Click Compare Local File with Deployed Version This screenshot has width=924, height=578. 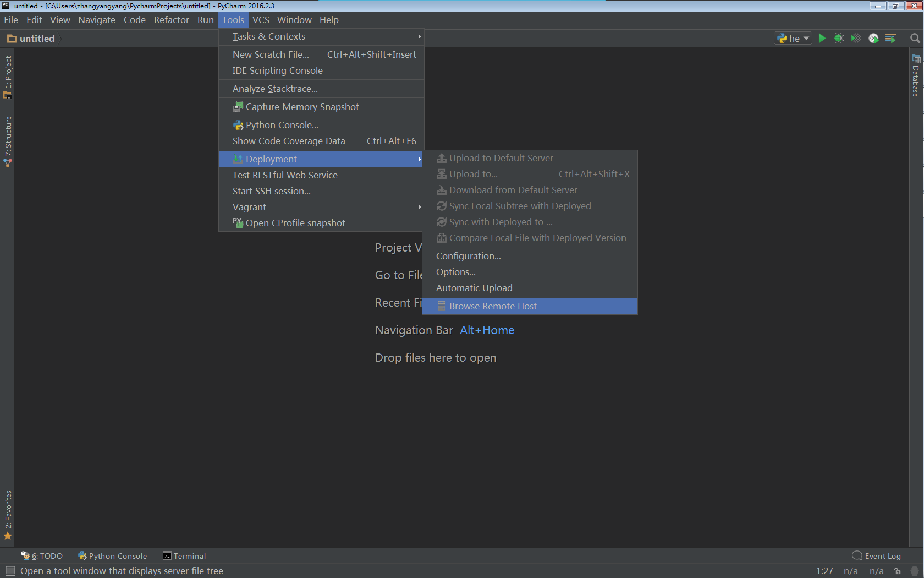530,238
